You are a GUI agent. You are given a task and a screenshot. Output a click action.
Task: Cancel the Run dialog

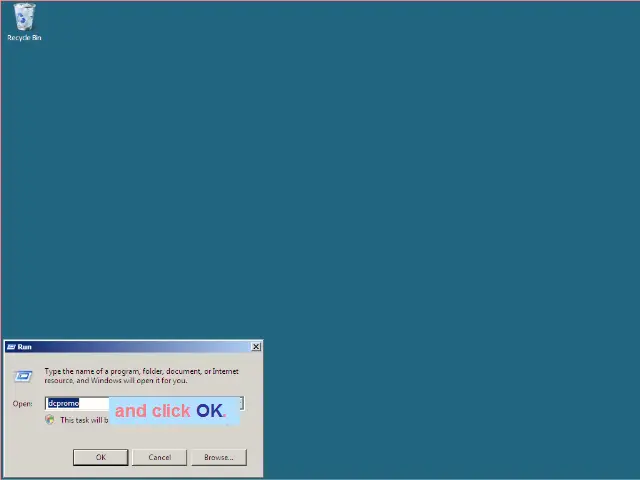point(160,457)
